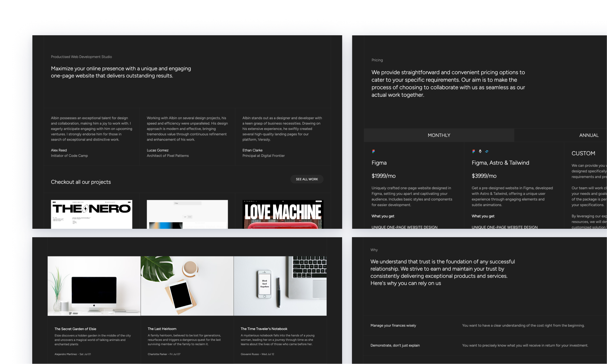Open The Last Heirloom post title
The image size is (607, 364).
[x=162, y=329]
